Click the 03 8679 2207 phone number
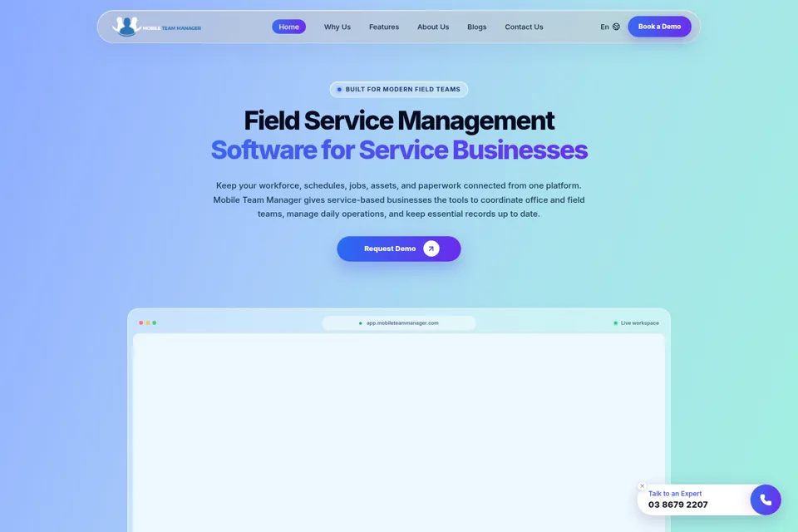The height and width of the screenshot is (532, 798). (x=678, y=505)
